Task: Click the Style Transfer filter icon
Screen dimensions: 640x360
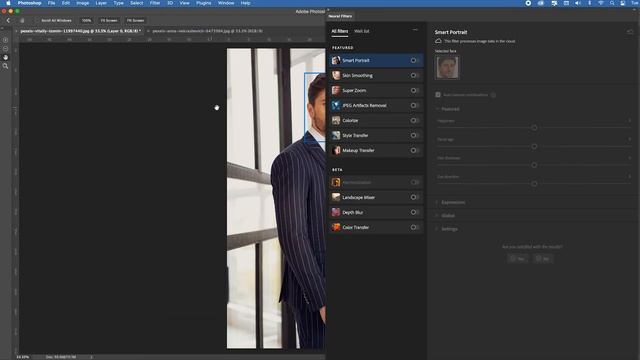Action: pos(336,136)
